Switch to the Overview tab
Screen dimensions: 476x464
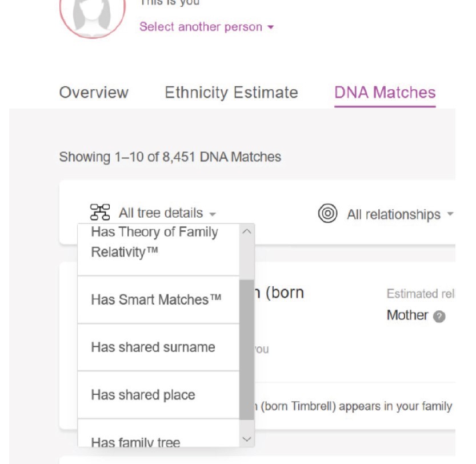[x=94, y=93]
